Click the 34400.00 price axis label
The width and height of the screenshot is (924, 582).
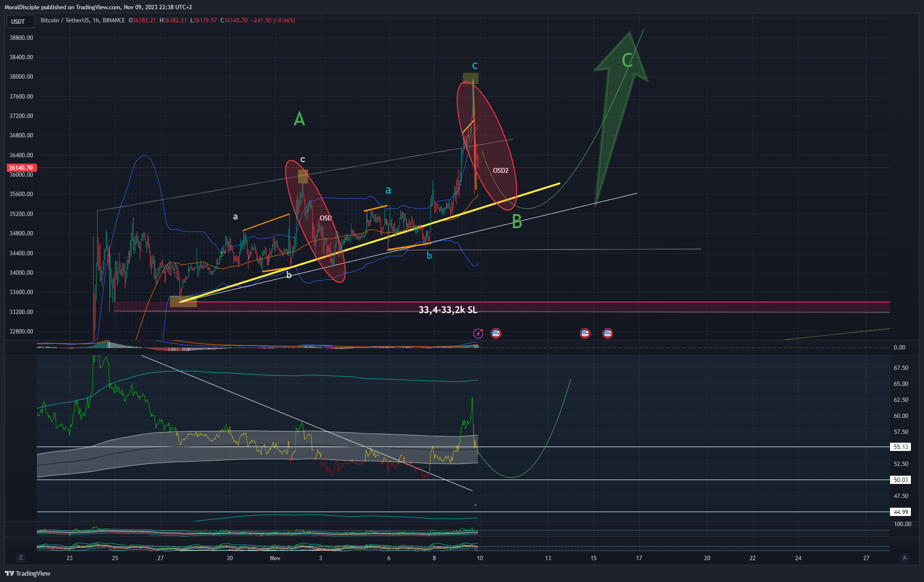coord(21,253)
